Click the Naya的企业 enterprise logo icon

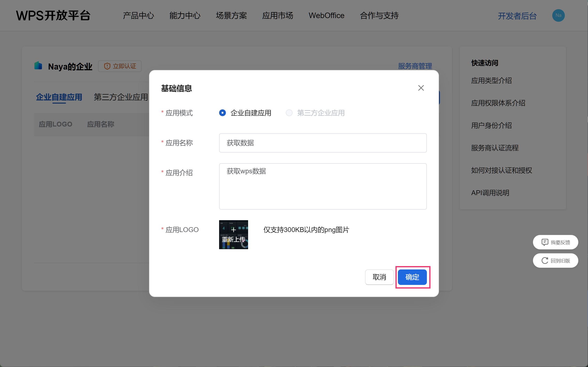click(x=38, y=66)
